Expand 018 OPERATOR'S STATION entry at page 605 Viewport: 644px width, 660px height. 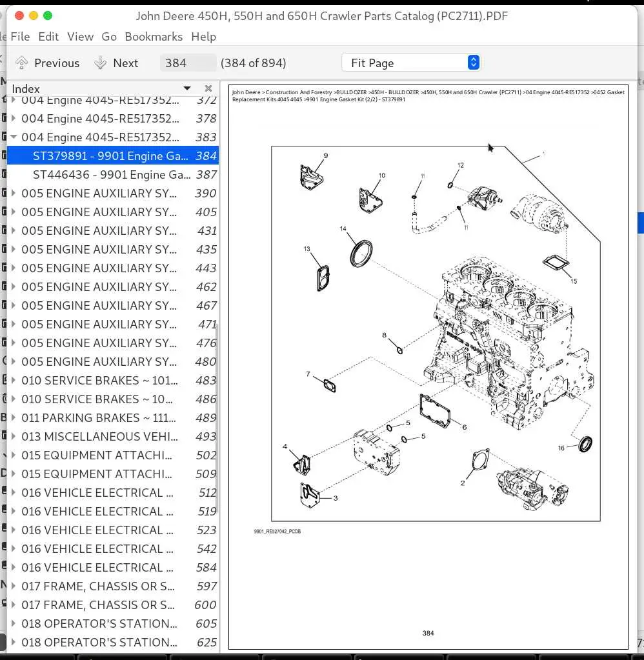click(x=14, y=623)
